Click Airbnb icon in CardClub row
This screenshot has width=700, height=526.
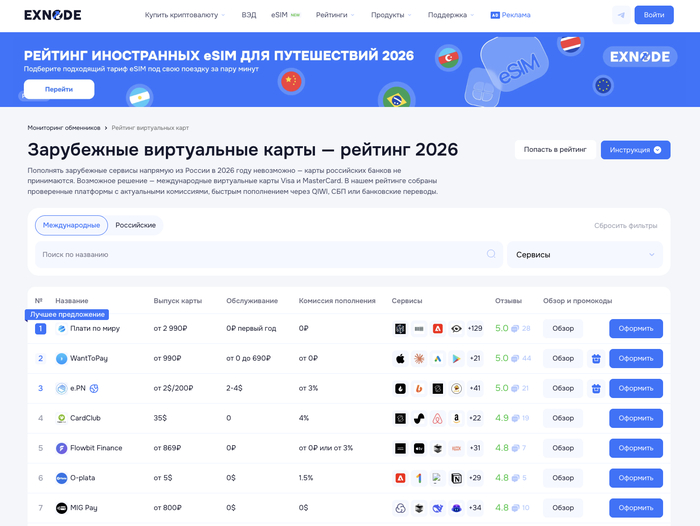[x=438, y=418]
